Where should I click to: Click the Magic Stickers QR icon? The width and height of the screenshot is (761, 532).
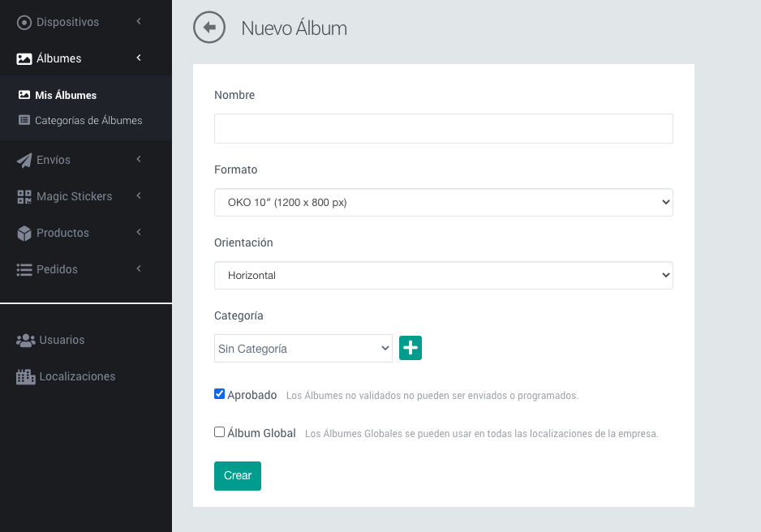[24, 196]
